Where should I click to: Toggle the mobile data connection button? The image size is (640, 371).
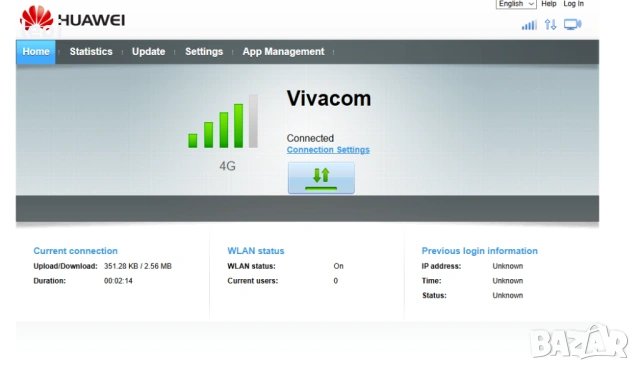pyautogui.click(x=321, y=178)
